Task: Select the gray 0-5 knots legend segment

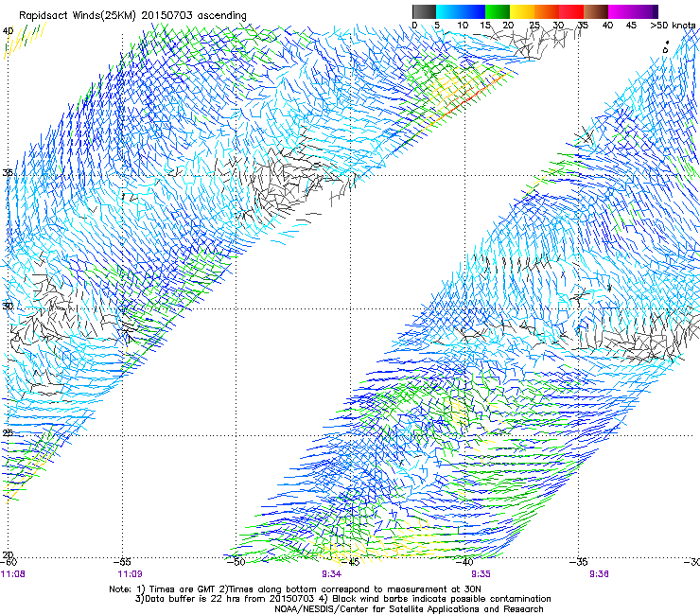Action: 424,11
